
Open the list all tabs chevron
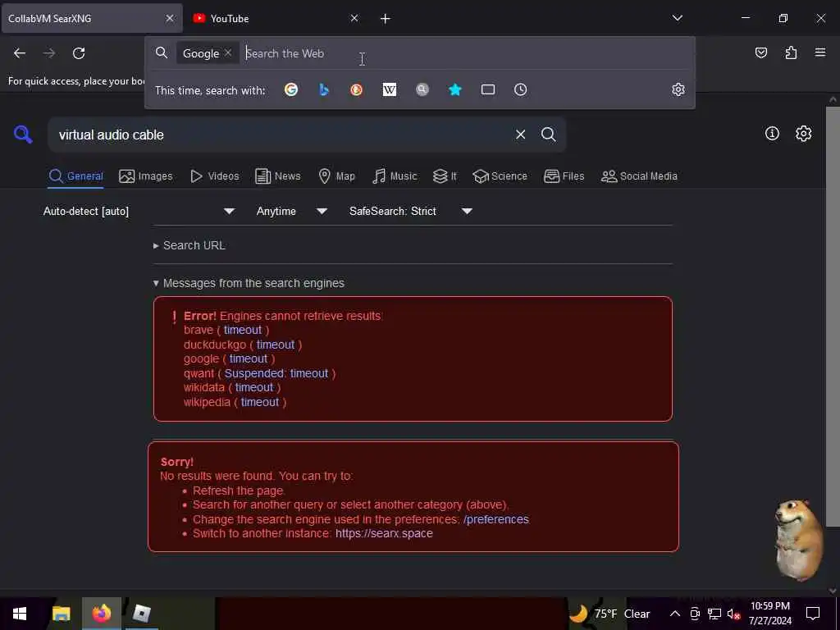677,18
